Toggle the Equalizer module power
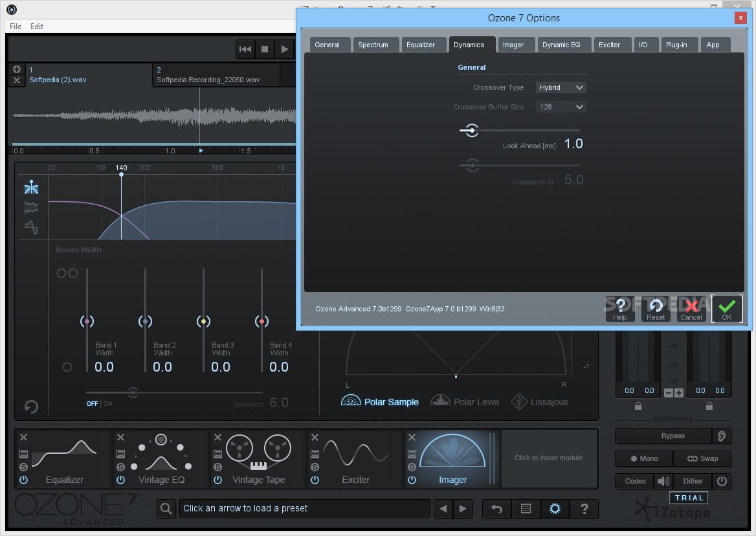 click(23, 480)
